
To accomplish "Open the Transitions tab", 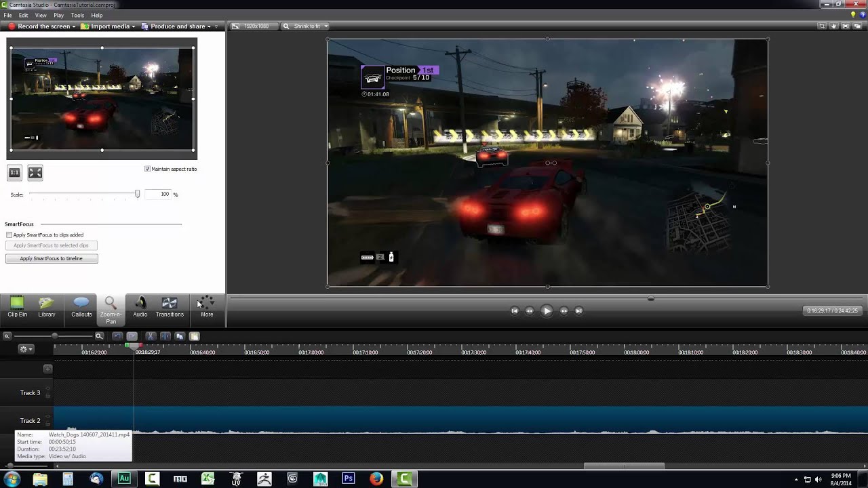I will click(170, 307).
